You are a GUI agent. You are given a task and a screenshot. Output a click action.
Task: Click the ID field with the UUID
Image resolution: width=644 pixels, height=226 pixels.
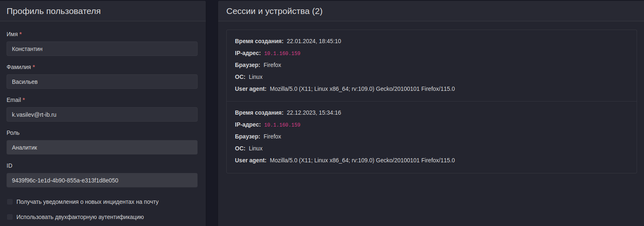[x=102, y=180]
